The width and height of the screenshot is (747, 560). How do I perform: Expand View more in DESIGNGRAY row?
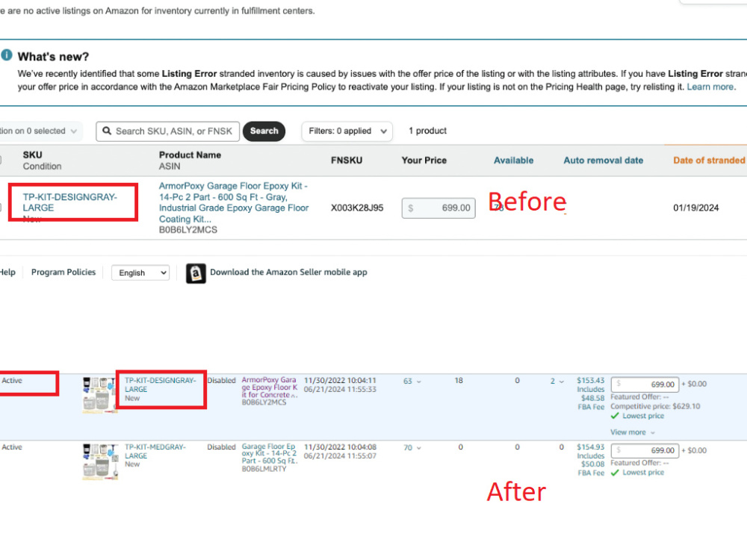(633, 432)
